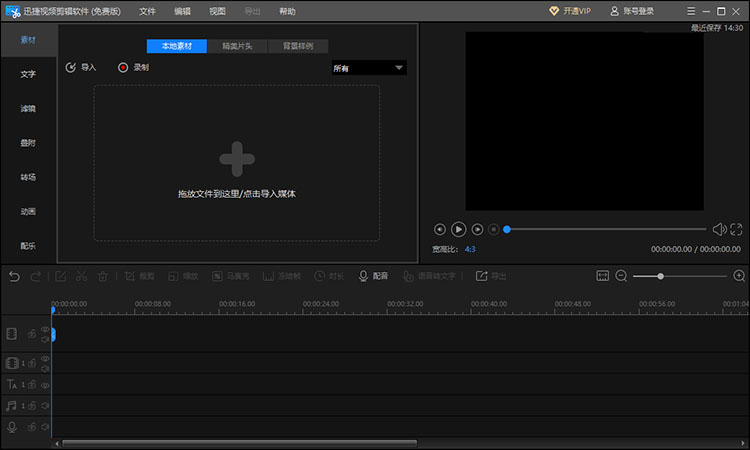Mute the main video track speaker
The height and width of the screenshot is (450, 750).
point(45,339)
